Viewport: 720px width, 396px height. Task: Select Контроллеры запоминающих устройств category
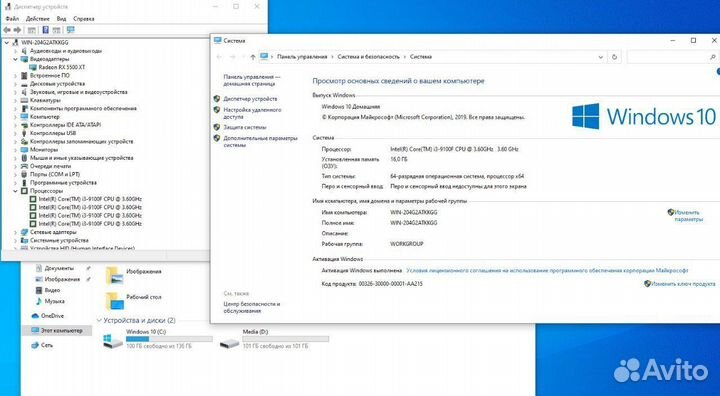82,141
